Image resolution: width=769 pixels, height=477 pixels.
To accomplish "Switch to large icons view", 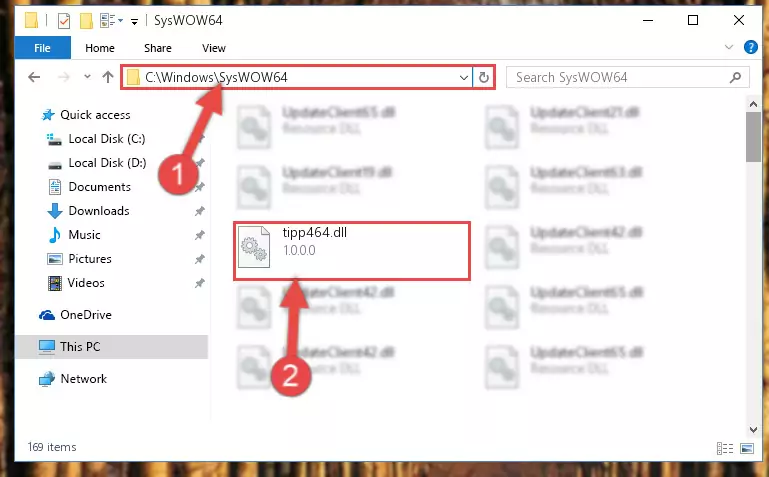I will (x=747, y=448).
